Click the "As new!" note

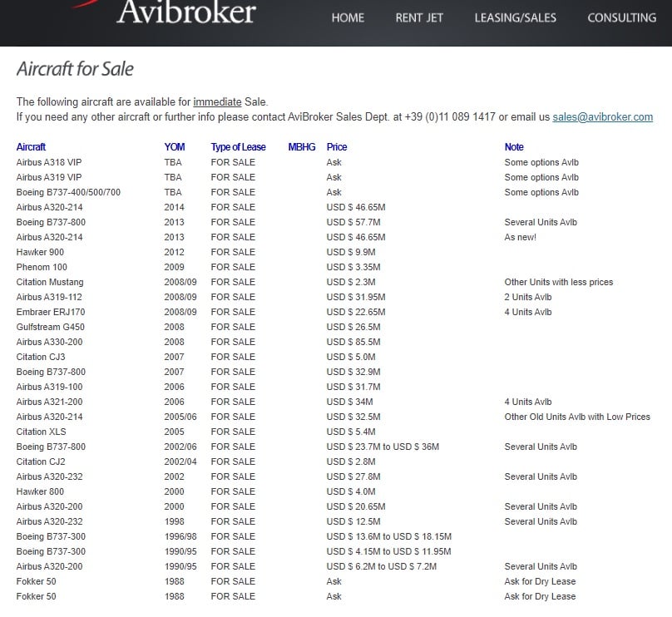pos(521,237)
